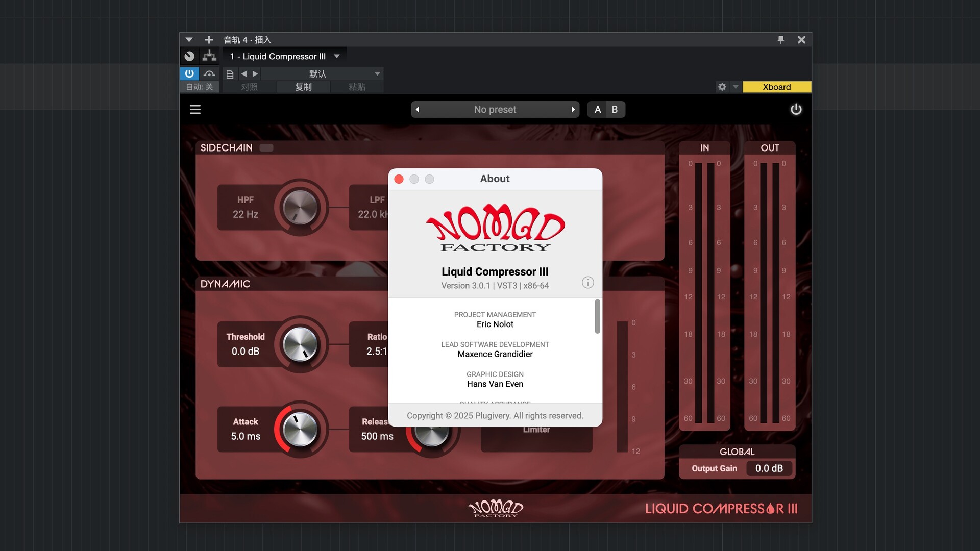The image size is (980, 551).
Task: Click the preset document icon
Action: pyautogui.click(x=230, y=74)
